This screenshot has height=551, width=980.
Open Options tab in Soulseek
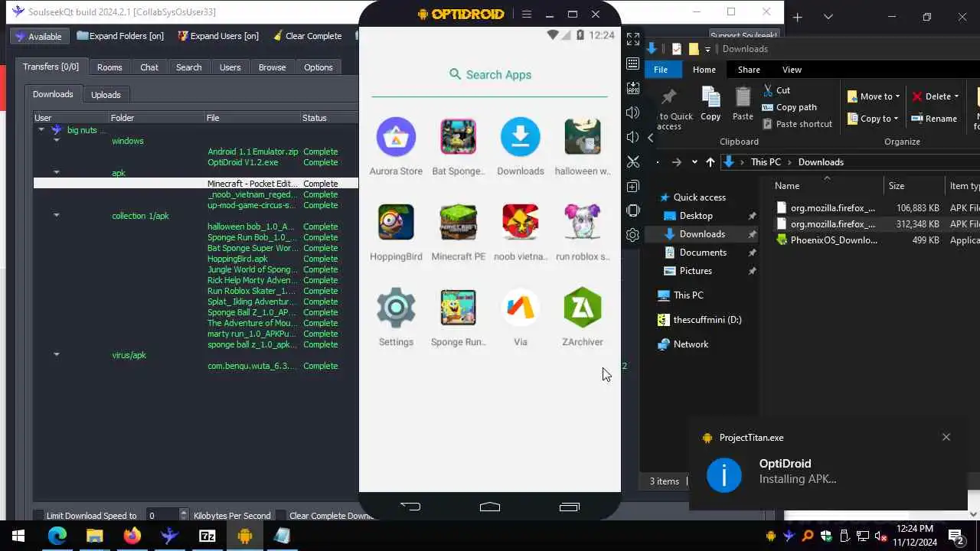coord(318,67)
